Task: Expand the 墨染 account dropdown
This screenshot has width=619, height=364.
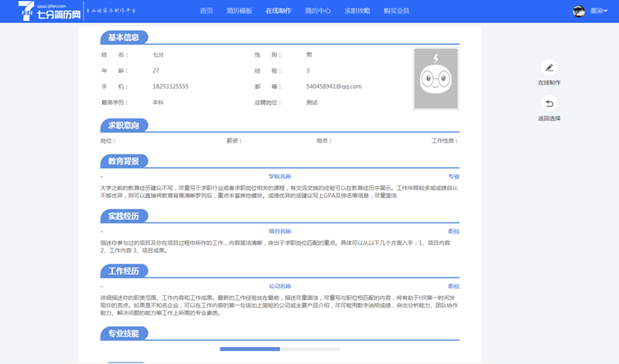Action: tap(599, 11)
